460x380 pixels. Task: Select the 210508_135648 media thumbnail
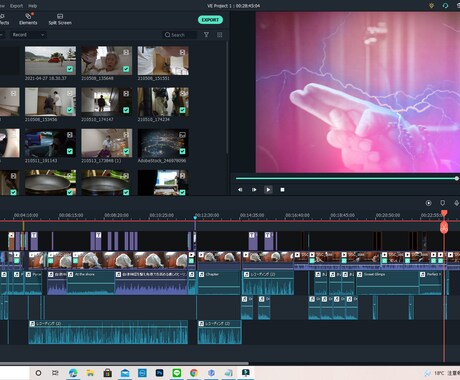click(107, 61)
